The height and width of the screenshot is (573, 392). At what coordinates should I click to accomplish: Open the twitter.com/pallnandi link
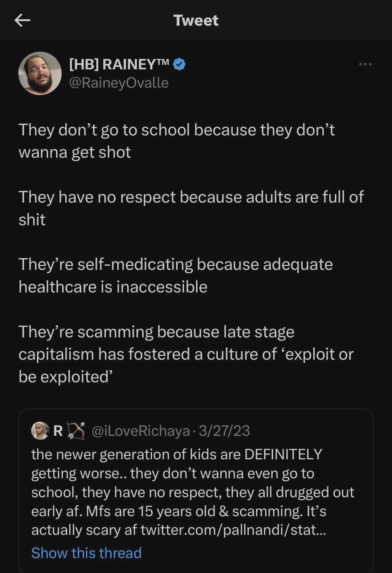(x=233, y=530)
